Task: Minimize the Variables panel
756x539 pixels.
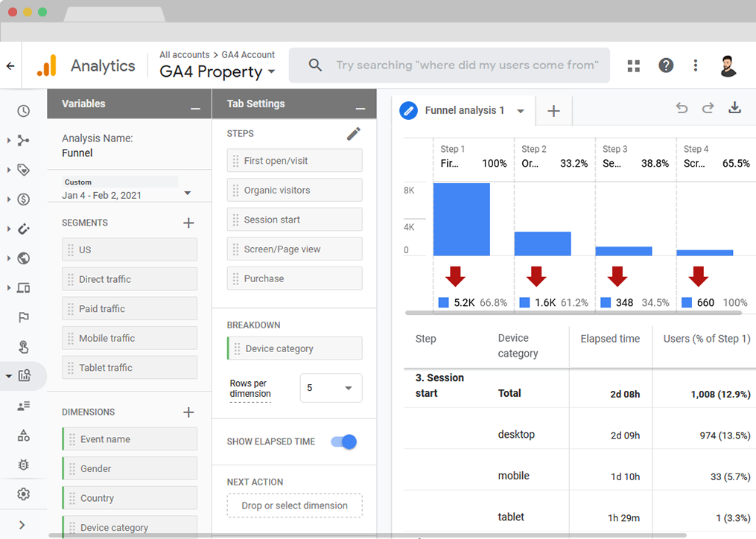Action: click(195, 108)
